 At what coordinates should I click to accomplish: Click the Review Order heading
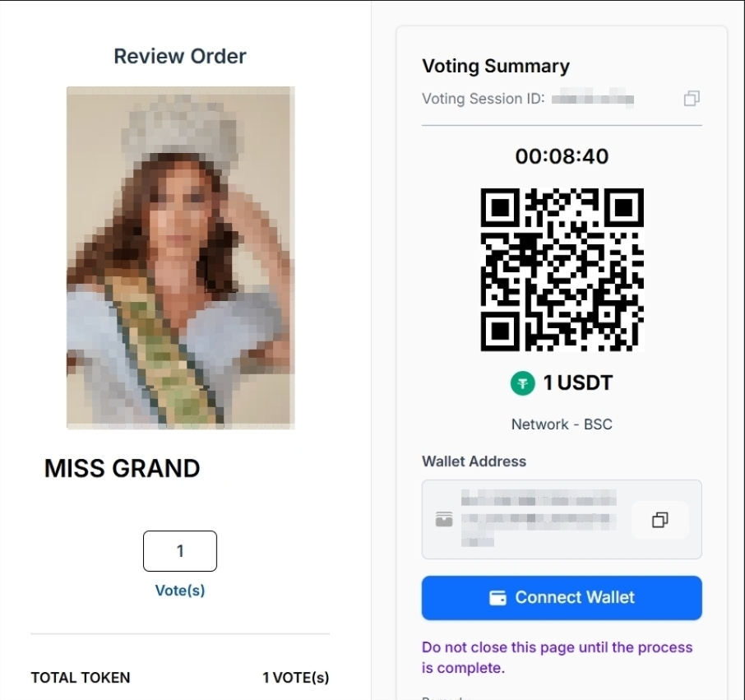tap(180, 57)
